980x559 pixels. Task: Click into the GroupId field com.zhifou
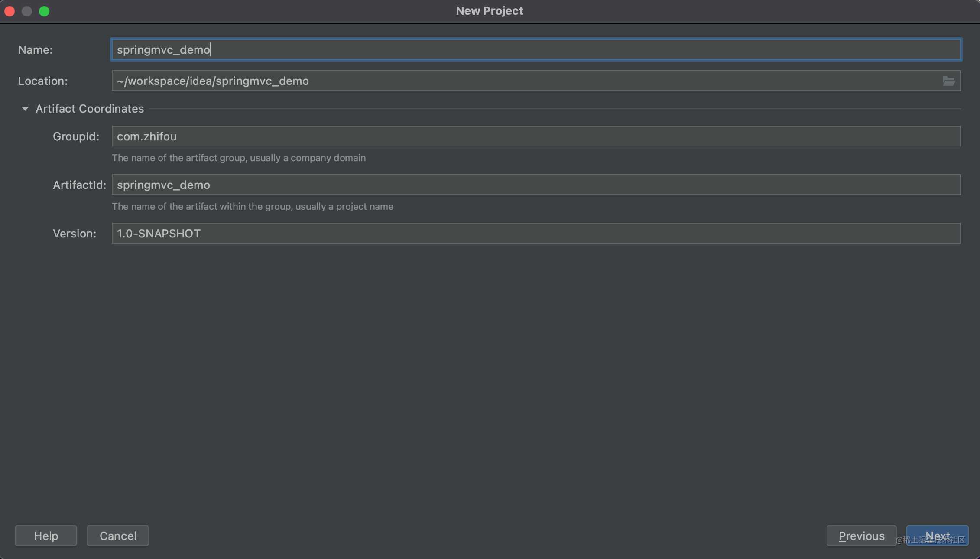pos(535,136)
